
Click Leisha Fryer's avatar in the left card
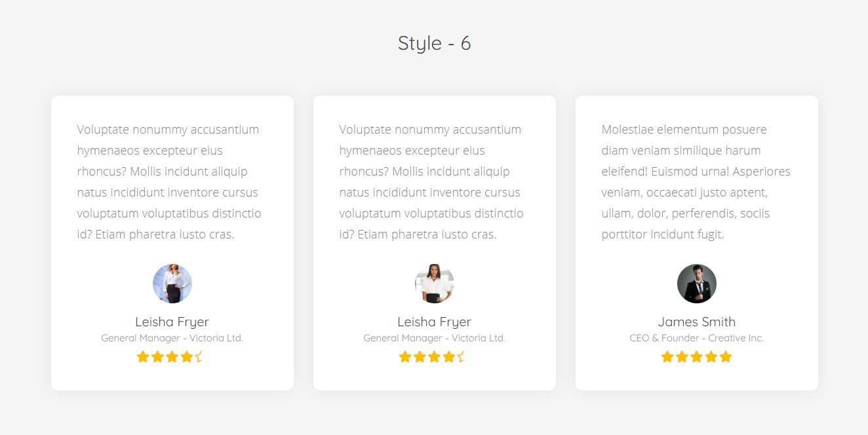coord(172,284)
